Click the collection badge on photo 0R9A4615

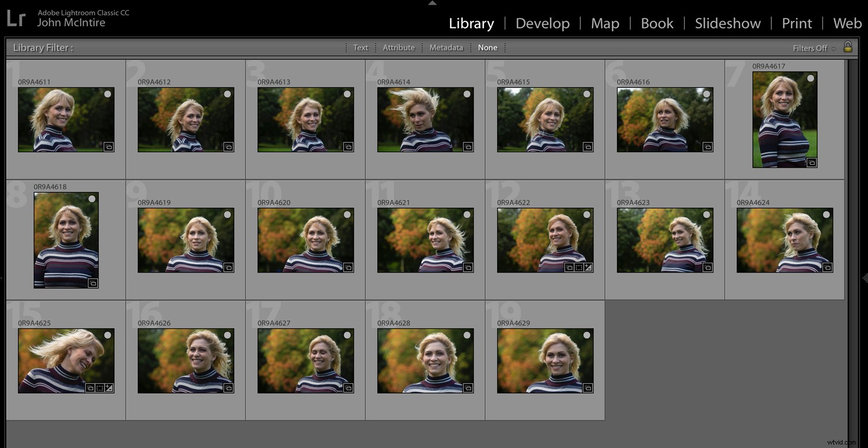587,146
